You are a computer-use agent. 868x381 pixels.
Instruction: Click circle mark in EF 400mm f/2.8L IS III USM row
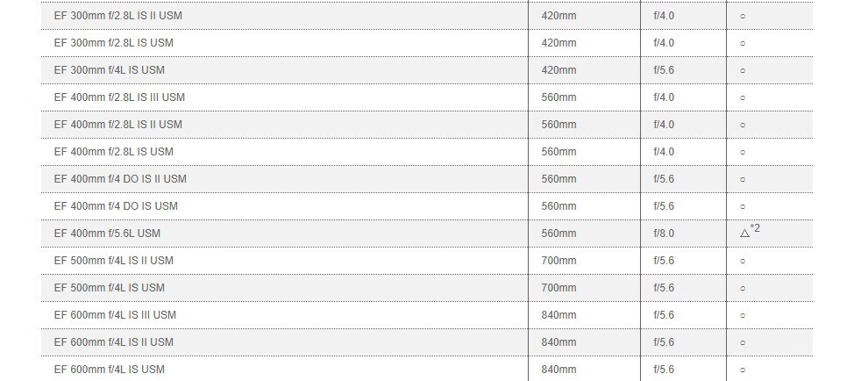[743, 97]
